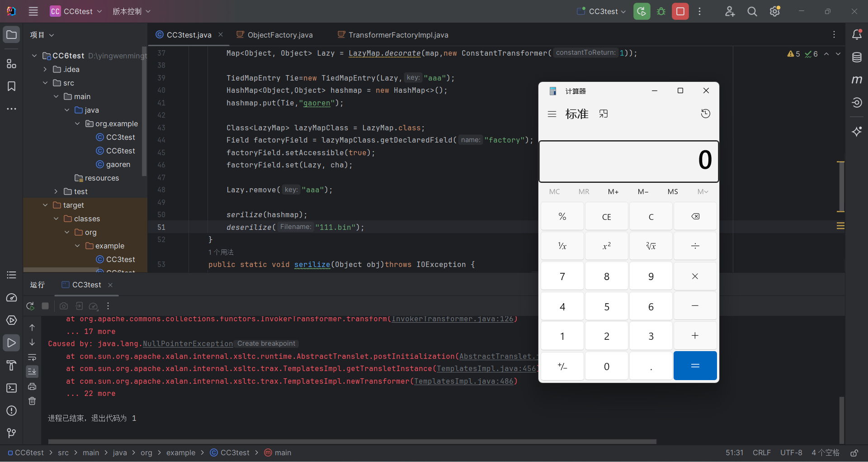
Task: Open the IntelliJ main menu hamburger
Action: (33, 11)
